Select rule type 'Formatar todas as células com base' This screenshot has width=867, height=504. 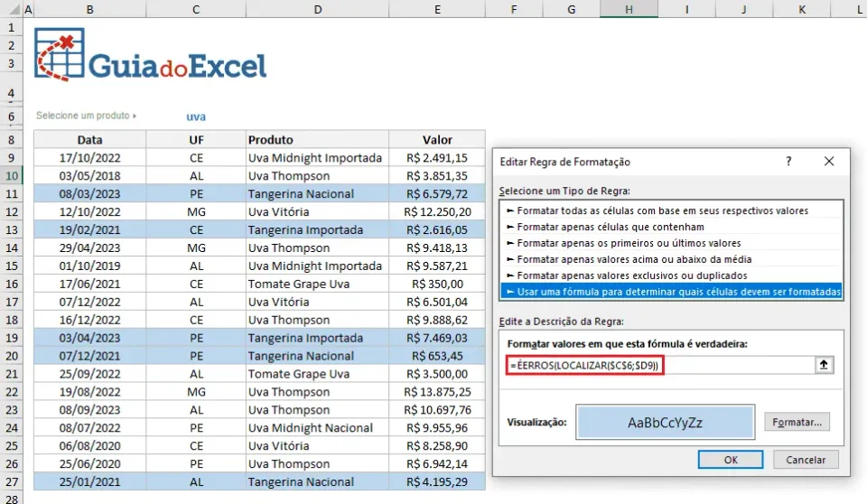[x=671, y=210]
